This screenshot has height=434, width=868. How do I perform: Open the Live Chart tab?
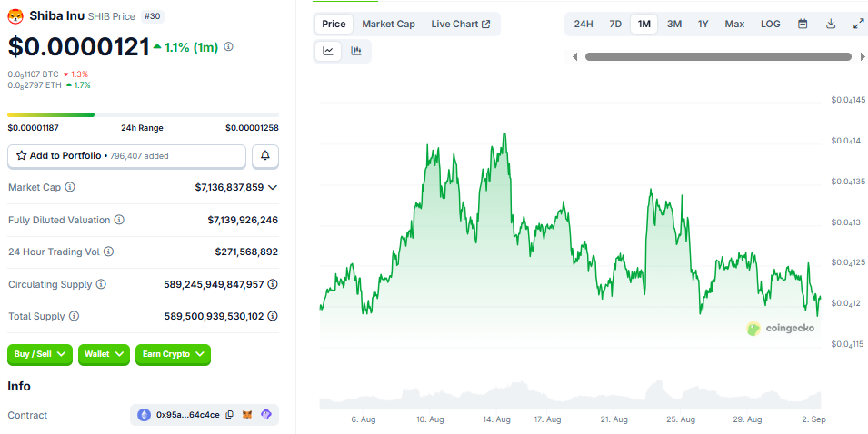(x=461, y=24)
